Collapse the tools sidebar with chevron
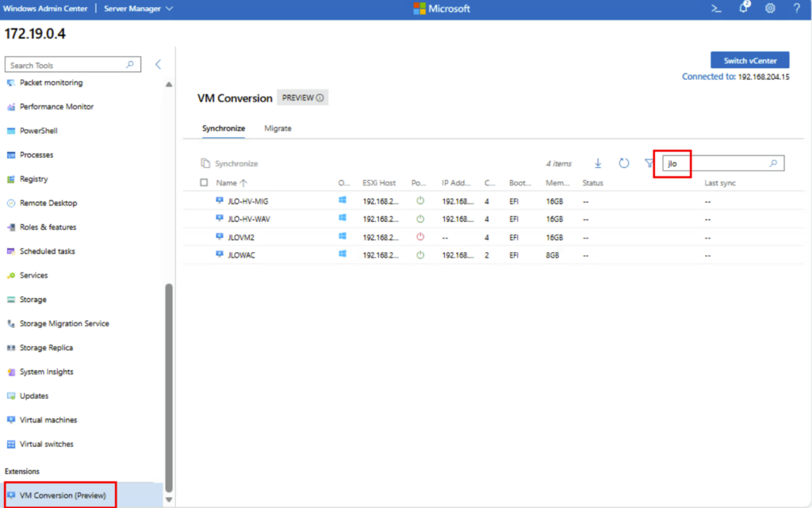Image resolution: width=812 pixels, height=508 pixels. 158,64
